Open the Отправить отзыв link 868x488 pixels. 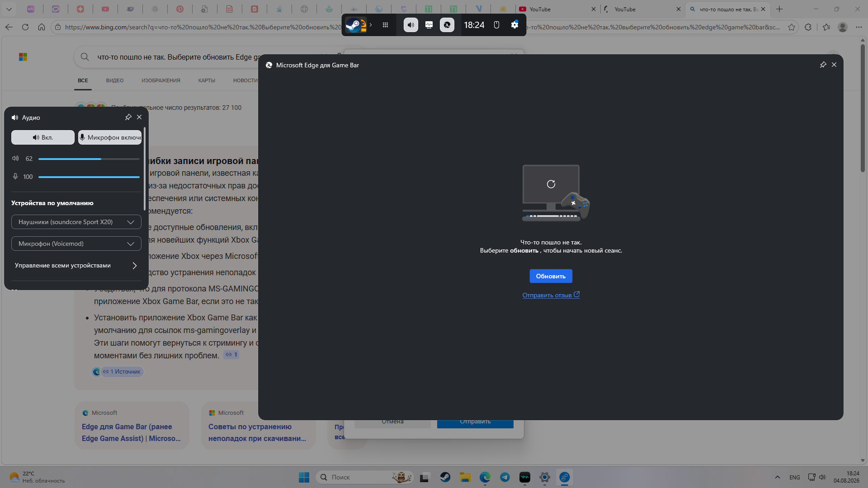coord(551,295)
